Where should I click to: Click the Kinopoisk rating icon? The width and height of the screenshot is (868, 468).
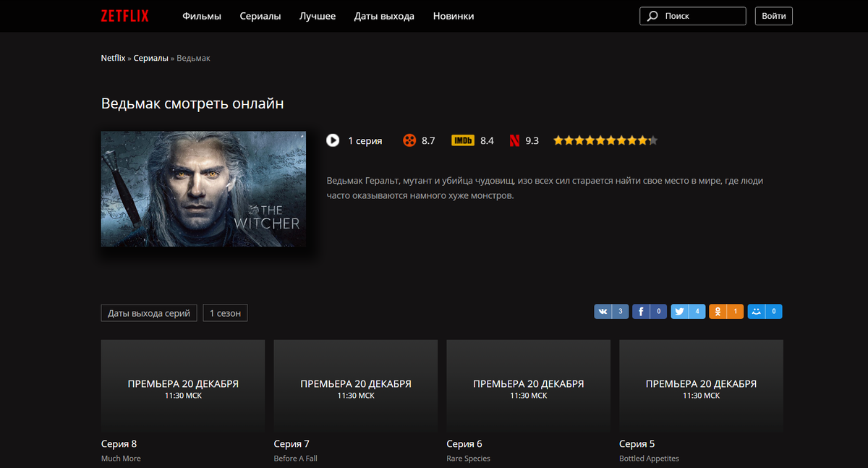[409, 140]
